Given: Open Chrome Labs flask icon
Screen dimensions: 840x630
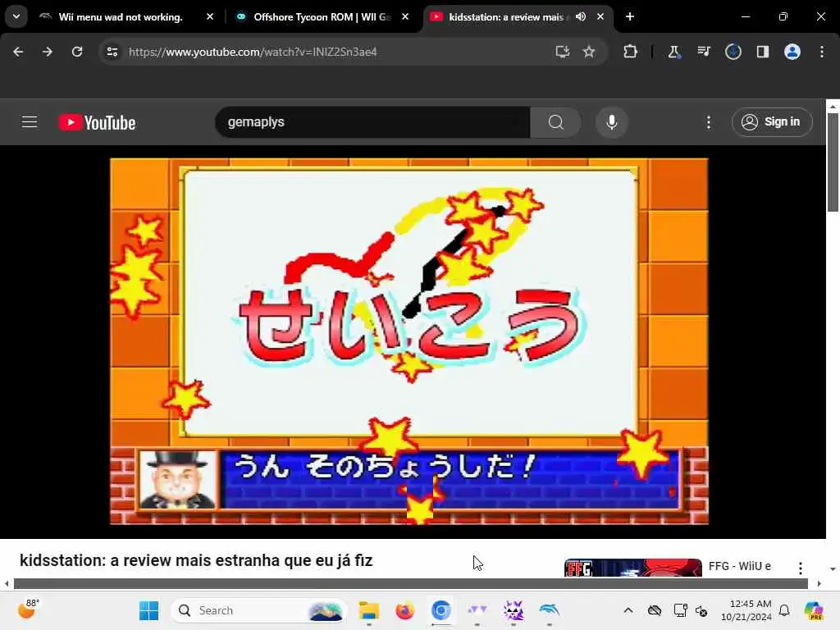Looking at the screenshot, I should (x=673, y=52).
